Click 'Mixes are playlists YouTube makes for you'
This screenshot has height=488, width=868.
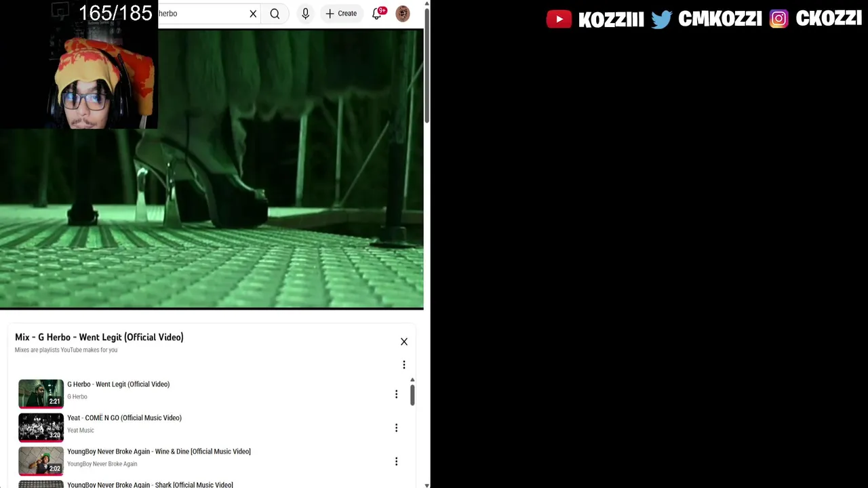click(x=66, y=350)
